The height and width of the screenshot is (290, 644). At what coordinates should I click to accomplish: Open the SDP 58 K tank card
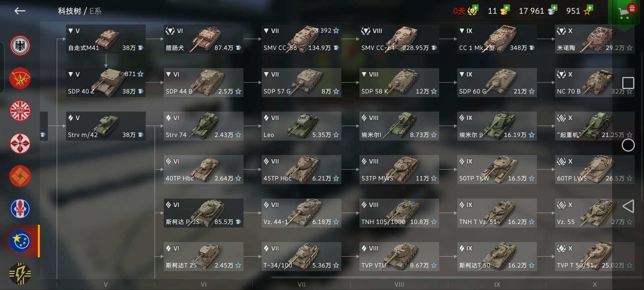399,83
